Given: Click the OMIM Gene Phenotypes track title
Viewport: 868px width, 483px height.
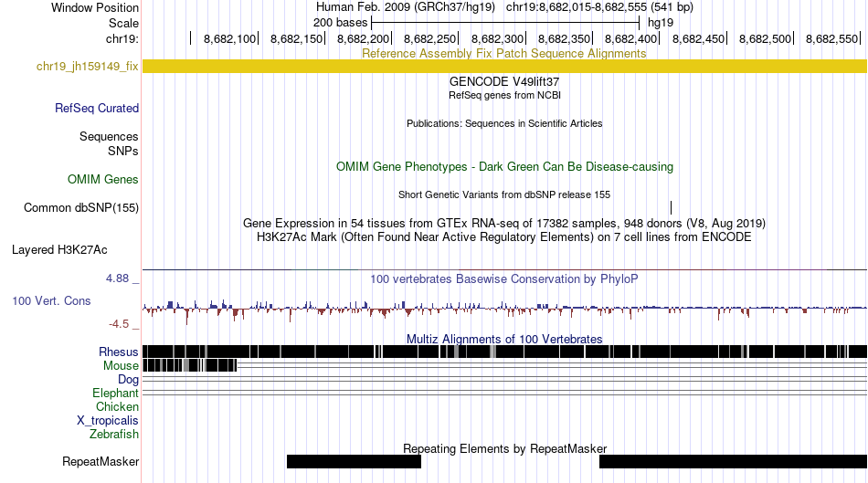Looking at the screenshot, I should pyautogui.click(x=504, y=167).
